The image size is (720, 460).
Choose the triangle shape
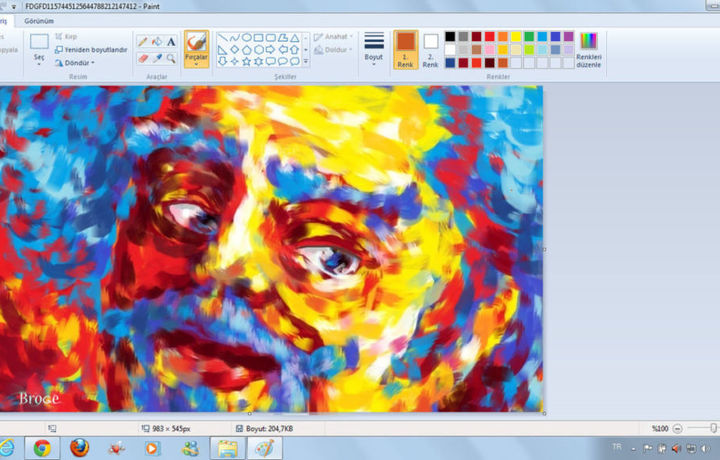coord(295,38)
